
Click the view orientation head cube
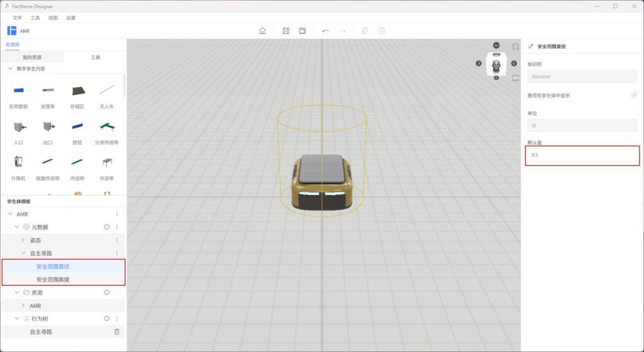496,63
